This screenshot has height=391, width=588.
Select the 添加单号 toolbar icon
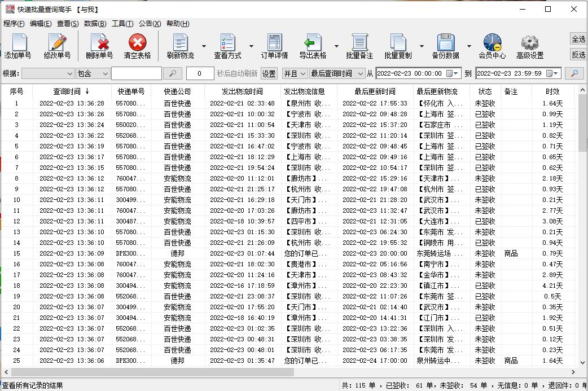click(x=18, y=45)
